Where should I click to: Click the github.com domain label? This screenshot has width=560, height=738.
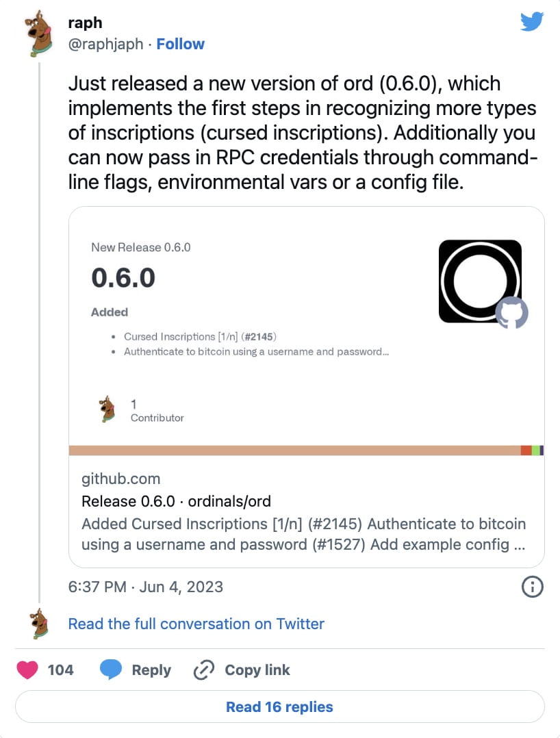[120, 479]
